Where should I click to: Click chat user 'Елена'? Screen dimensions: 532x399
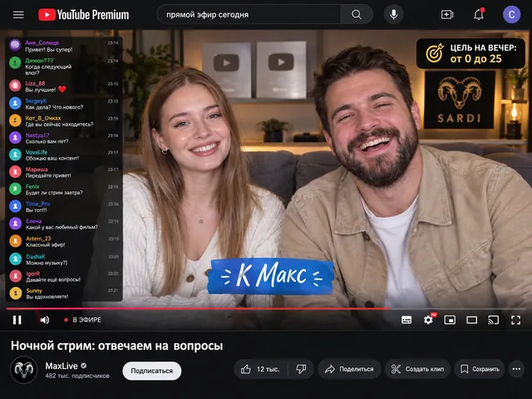tap(33, 221)
